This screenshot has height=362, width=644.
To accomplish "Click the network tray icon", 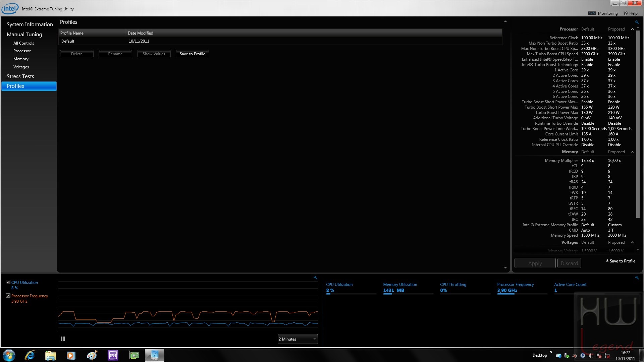I will coord(607,356).
